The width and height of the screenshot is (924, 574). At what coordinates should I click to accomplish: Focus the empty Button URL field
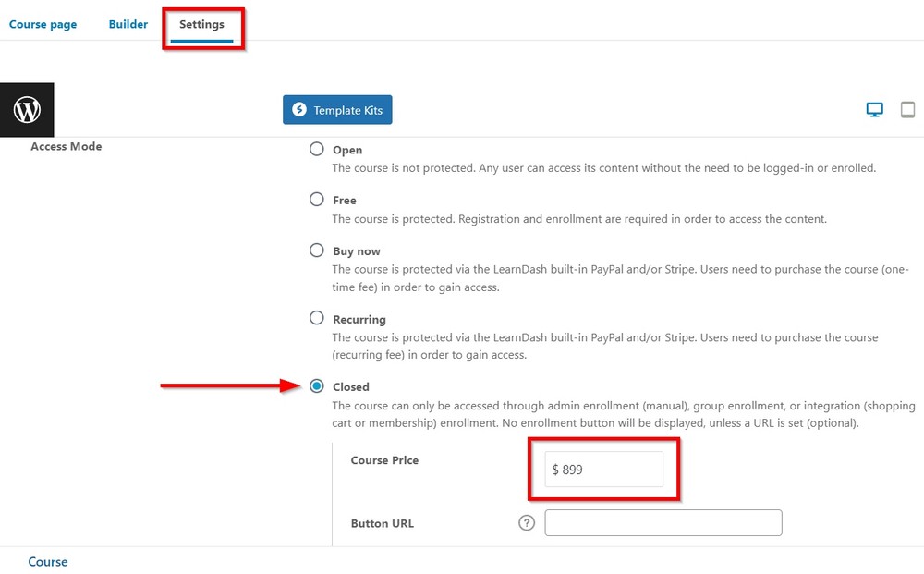[x=662, y=523]
